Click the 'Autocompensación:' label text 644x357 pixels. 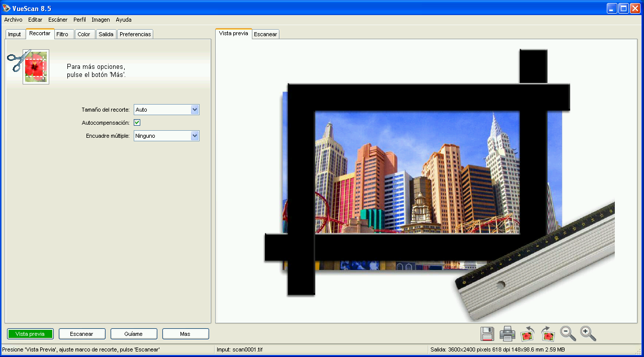106,123
